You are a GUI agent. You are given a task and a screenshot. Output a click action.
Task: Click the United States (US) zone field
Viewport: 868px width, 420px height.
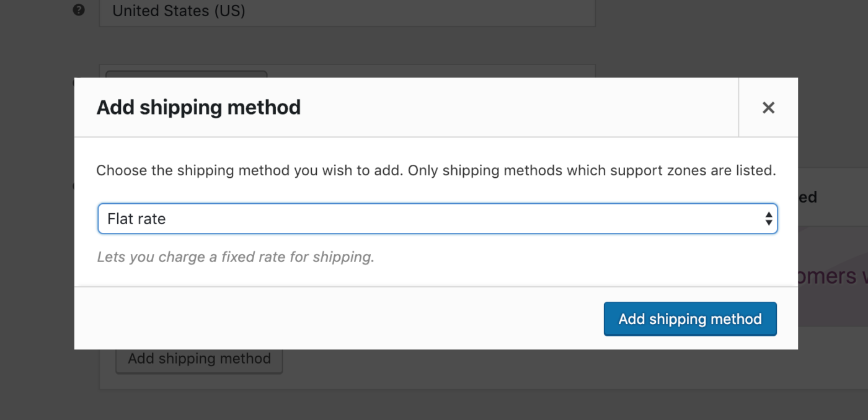(x=347, y=11)
